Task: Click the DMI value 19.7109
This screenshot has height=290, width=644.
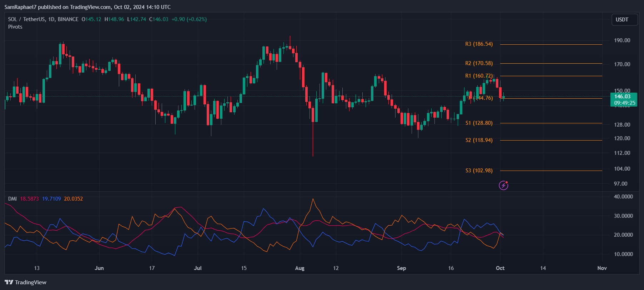Action: (x=51, y=199)
